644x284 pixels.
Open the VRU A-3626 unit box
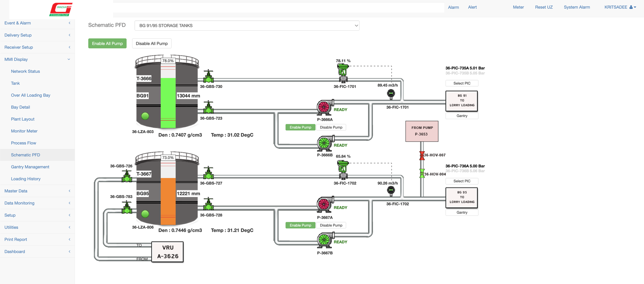tap(168, 252)
